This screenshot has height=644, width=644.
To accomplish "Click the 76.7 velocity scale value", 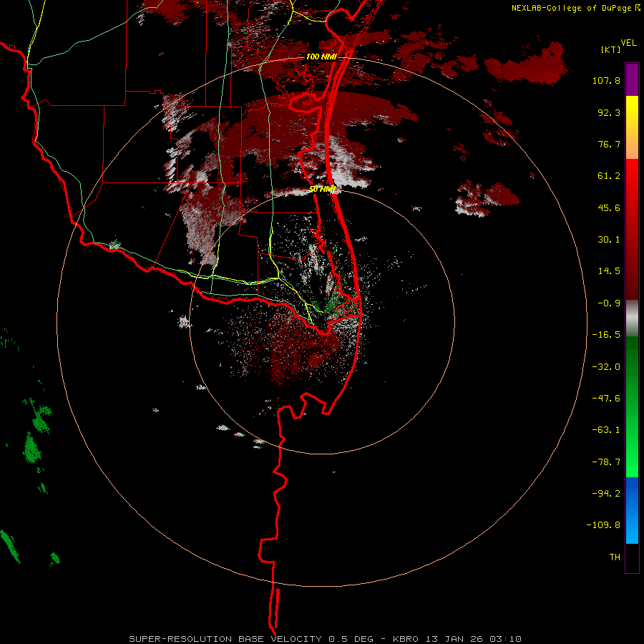I will click(609, 144).
